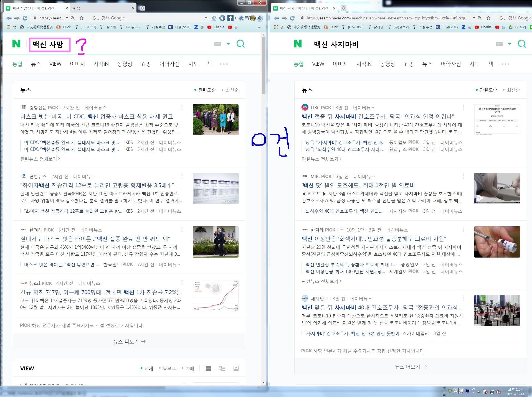
Task: Open the JTBC headline about 사지마비 간호조무사
Action: (378, 116)
